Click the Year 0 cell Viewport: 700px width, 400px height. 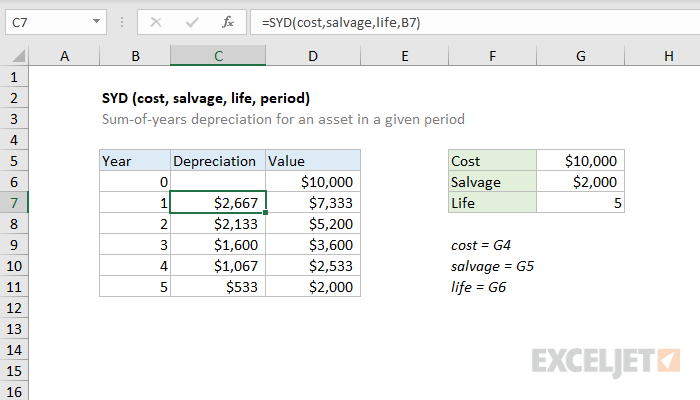pyautogui.click(x=135, y=182)
